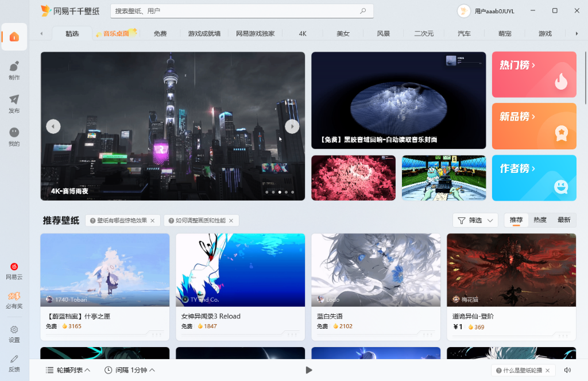Show previous banner slide
This screenshot has width=588, height=381.
53,126
